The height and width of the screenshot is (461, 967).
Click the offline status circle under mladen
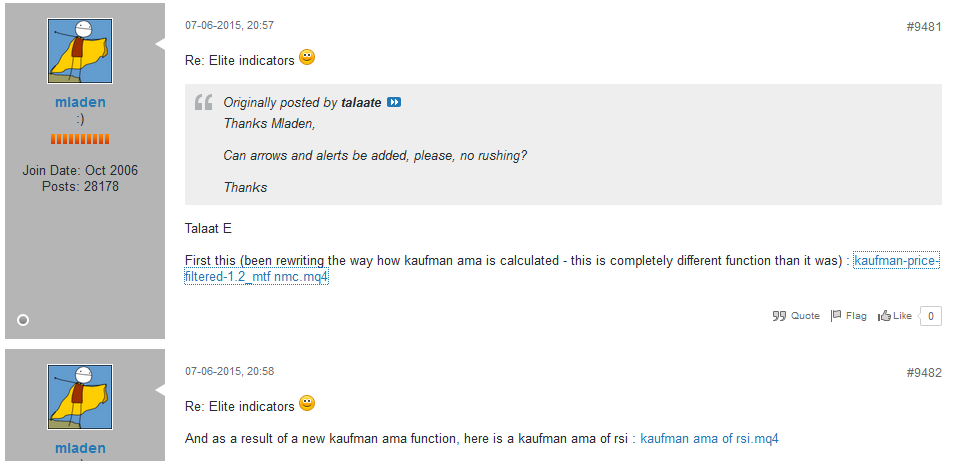pyautogui.click(x=23, y=320)
